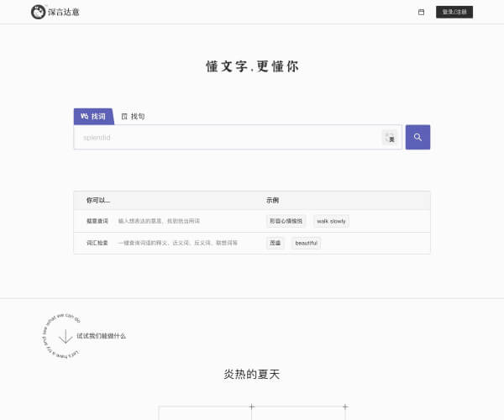Image resolution: width=504 pixels, height=420 pixels.
Task: Click the 试试我们能做什么 link
Action: (x=101, y=336)
